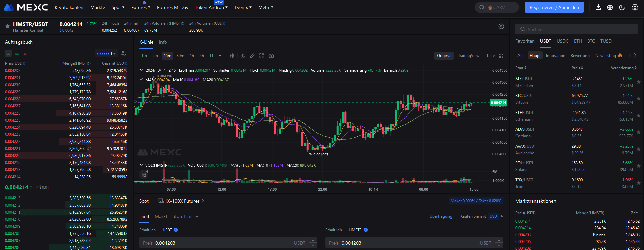Click the Futures calculator icon beside 1X-100X
Screen dimensions: 644x250
[161, 201]
